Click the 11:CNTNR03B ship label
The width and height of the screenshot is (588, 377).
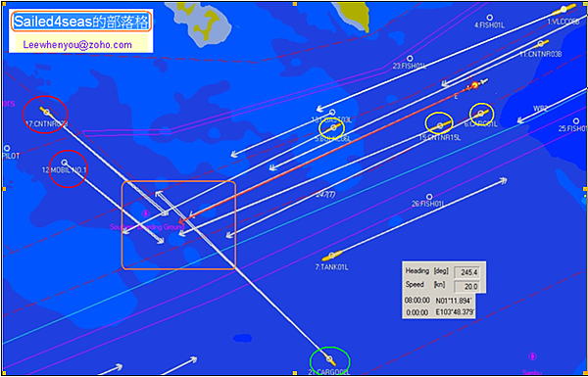[x=540, y=54]
